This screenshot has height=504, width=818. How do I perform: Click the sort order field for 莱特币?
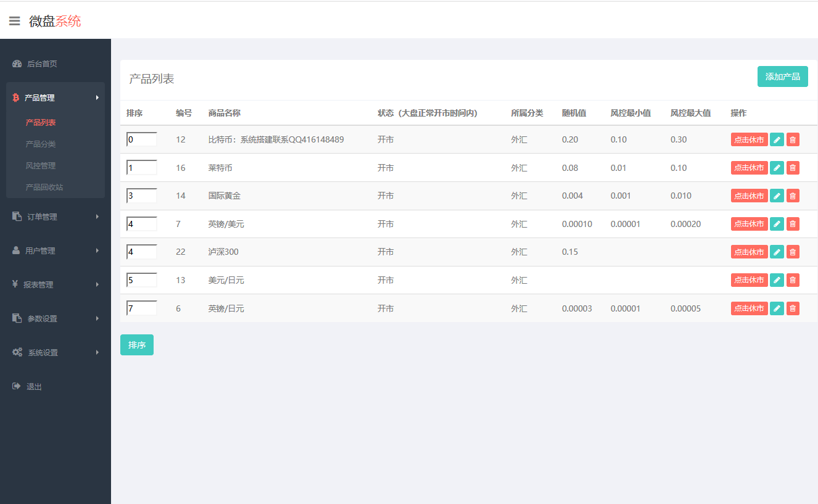[141, 168]
